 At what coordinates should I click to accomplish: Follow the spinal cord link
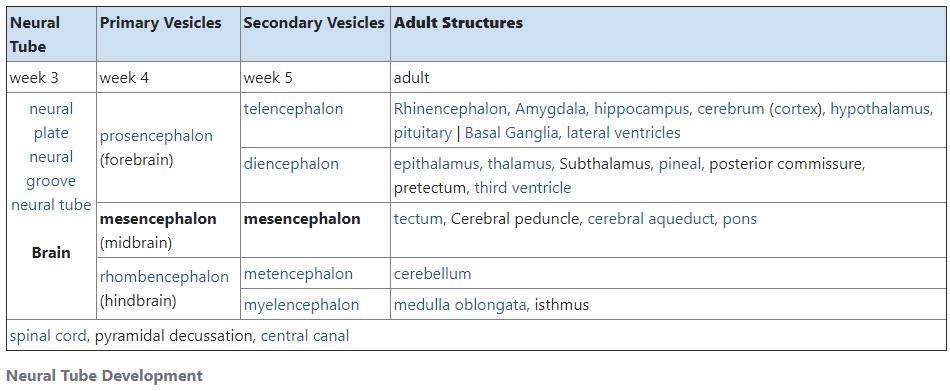click(48, 336)
